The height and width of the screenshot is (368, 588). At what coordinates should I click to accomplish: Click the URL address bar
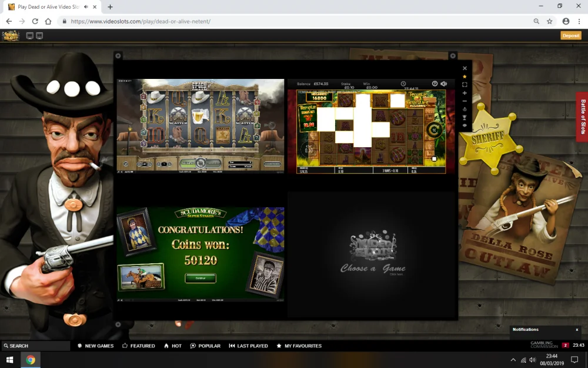[292, 21]
